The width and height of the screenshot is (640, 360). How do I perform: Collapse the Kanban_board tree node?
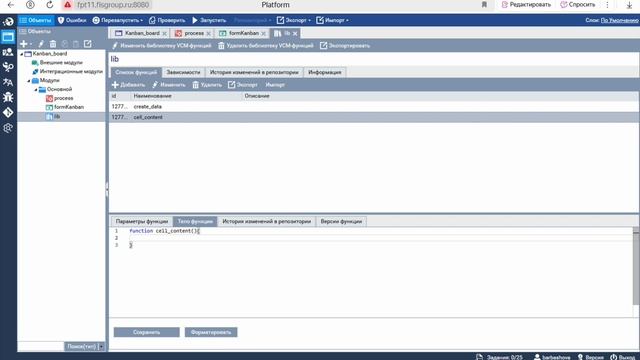pyautogui.click(x=22, y=54)
